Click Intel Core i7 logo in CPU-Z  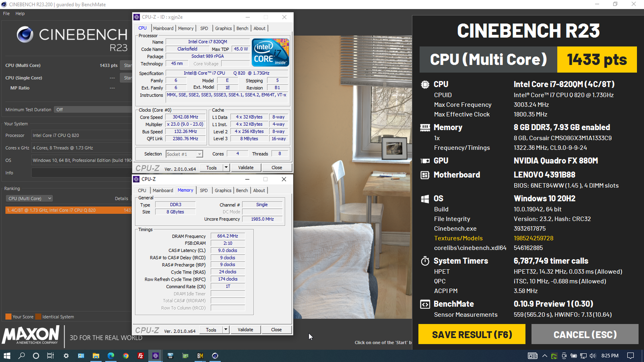pos(270,53)
